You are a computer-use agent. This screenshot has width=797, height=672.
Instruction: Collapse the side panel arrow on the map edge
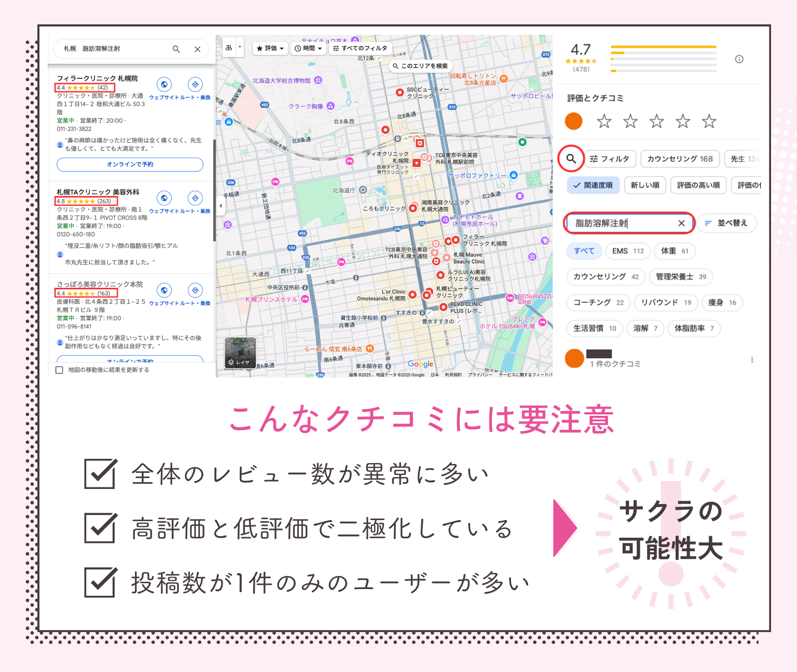pyautogui.click(x=220, y=206)
